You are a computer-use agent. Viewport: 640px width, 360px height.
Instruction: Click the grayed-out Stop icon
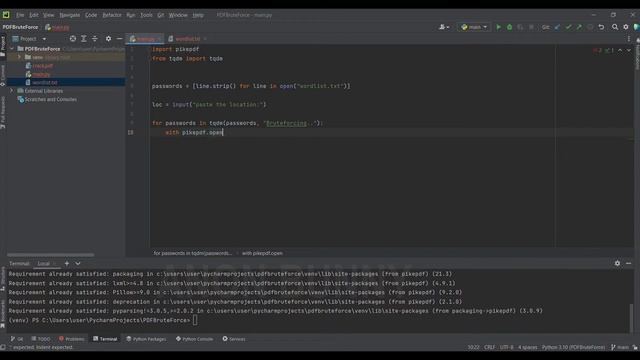pos(531,27)
